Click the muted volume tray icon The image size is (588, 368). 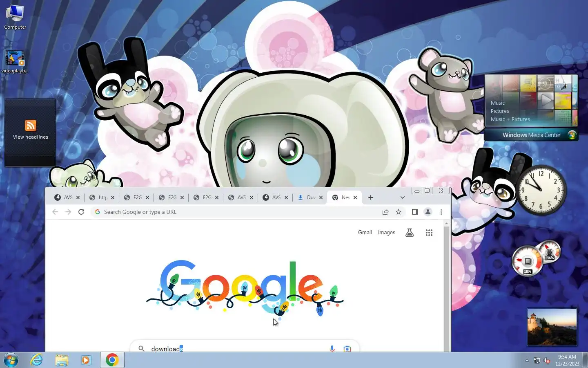(x=547, y=360)
